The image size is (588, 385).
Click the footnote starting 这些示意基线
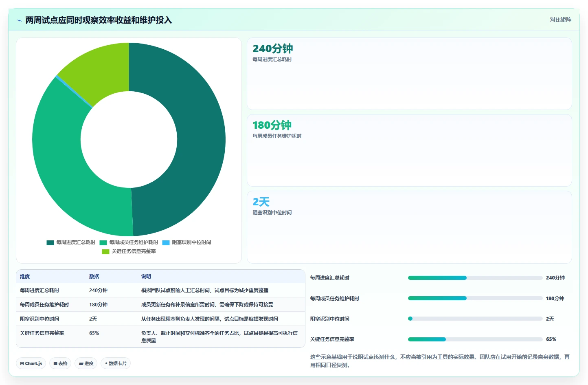coord(440,361)
